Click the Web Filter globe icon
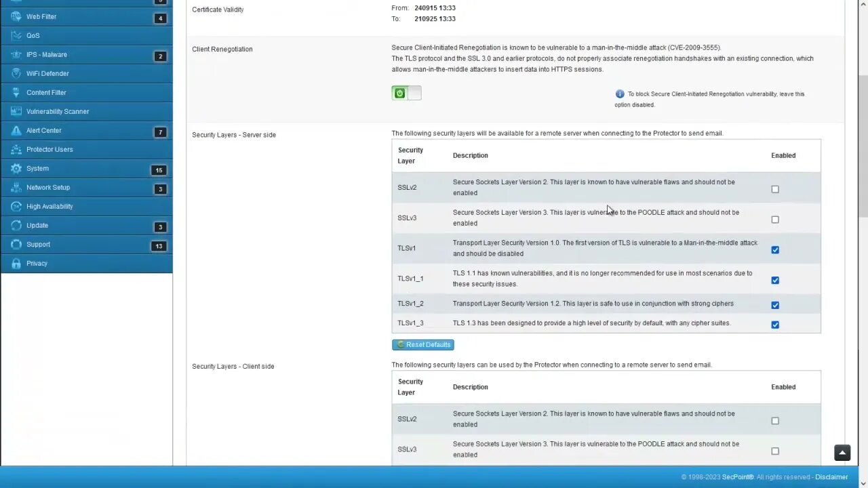The height and width of the screenshot is (488, 868). [x=16, y=16]
